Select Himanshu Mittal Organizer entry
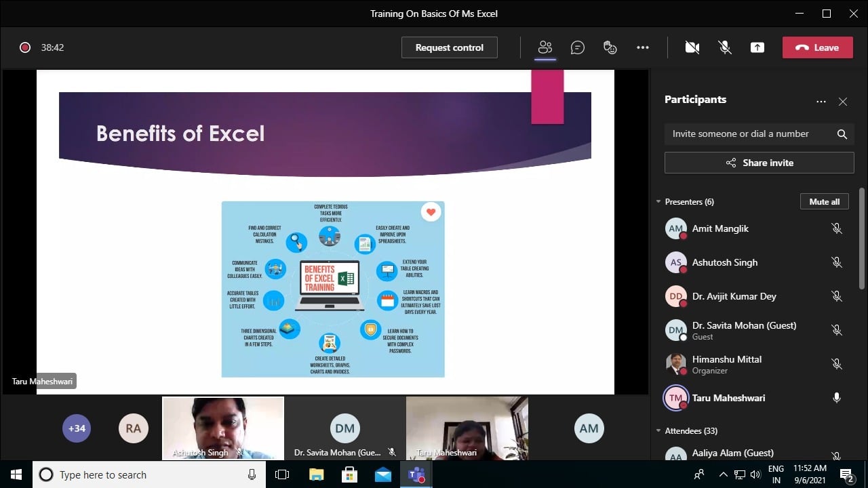This screenshot has height=488, width=868. [726, 364]
